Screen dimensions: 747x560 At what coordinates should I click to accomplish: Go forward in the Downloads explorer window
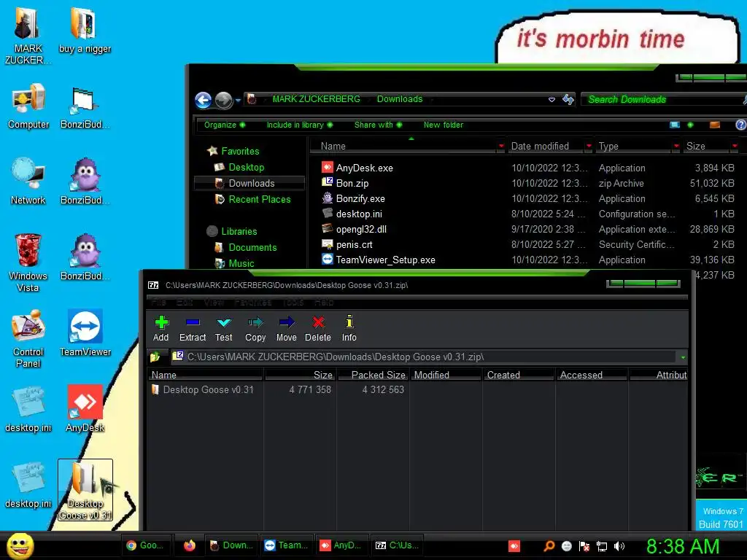223,100
